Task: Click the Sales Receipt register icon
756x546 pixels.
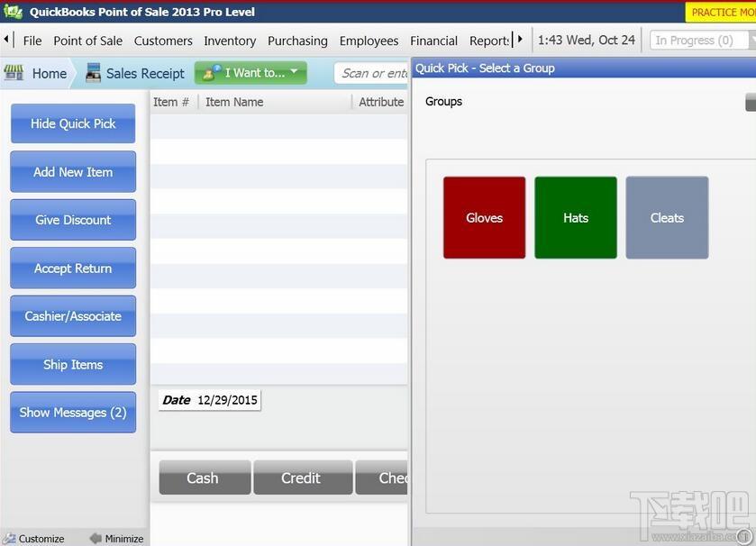Action: pyautogui.click(x=93, y=73)
